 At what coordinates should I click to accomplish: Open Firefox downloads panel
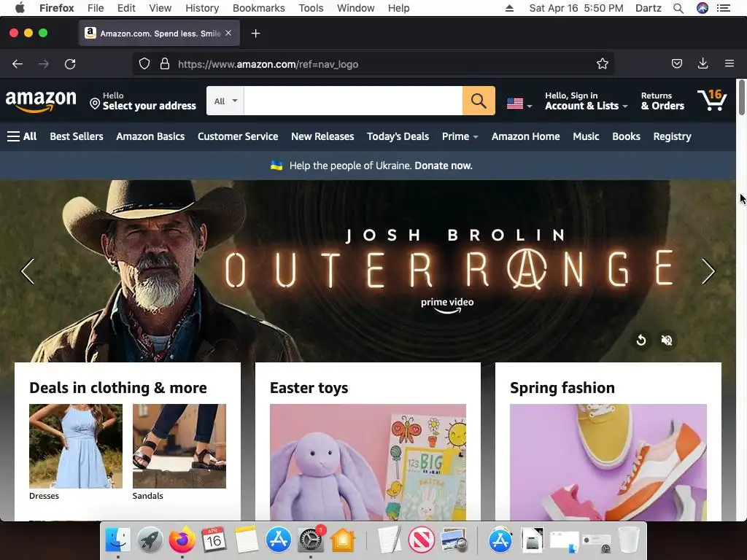tap(703, 64)
